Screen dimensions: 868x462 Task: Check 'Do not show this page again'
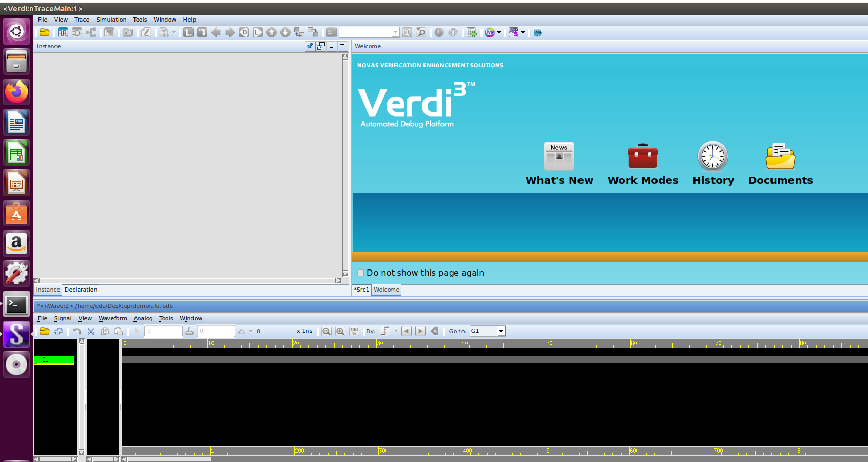click(x=360, y=273)
